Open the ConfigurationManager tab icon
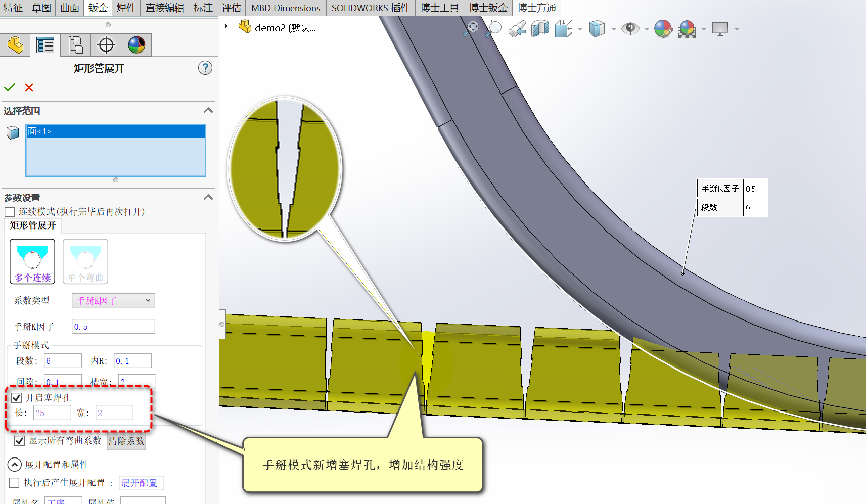Viewport: 866px width, 504px height. click(x=76, y=45)
